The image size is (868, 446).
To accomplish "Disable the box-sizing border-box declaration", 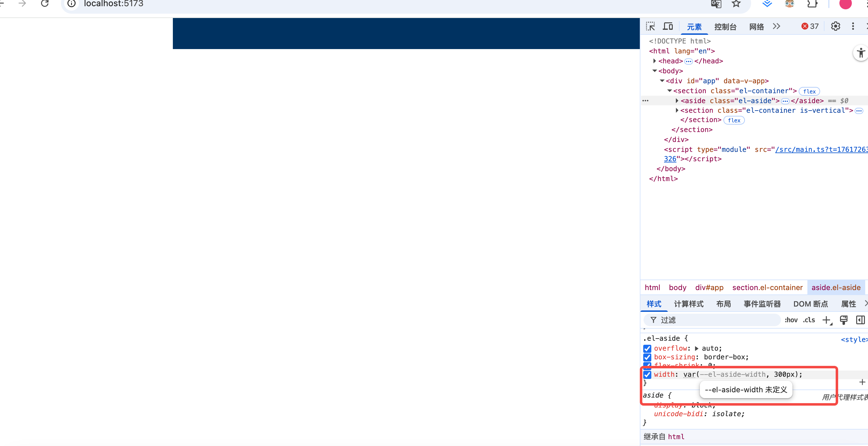I will click(x=647, y=357).
